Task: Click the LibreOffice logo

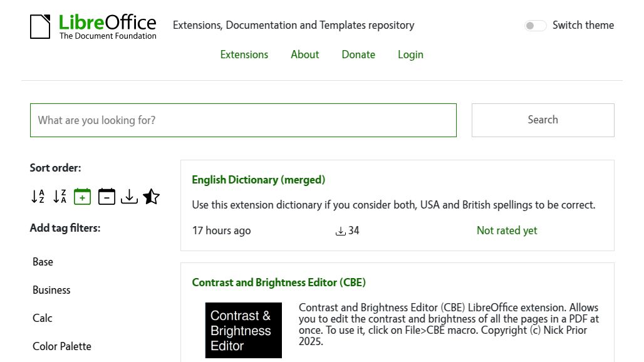Action: pos(93,27)
